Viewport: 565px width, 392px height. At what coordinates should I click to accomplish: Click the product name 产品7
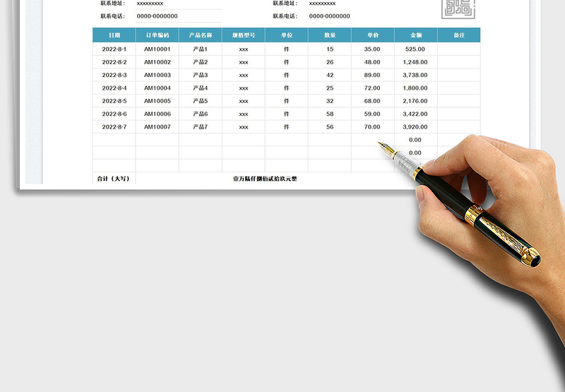pyautogui.click(x=201, y=127)
